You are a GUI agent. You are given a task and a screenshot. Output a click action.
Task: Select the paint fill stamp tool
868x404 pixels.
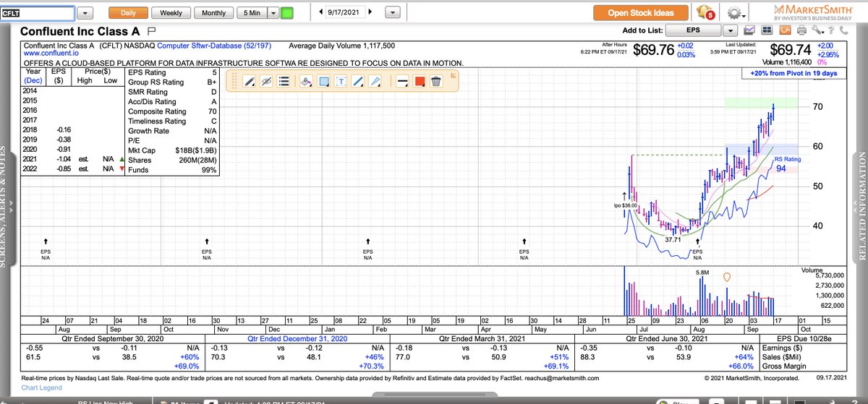coord(307,82)
